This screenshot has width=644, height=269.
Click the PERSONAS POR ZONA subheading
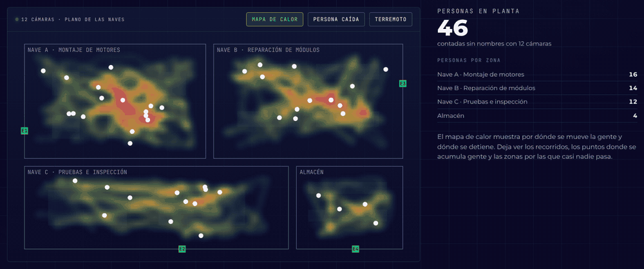click(x=469, y=60)
